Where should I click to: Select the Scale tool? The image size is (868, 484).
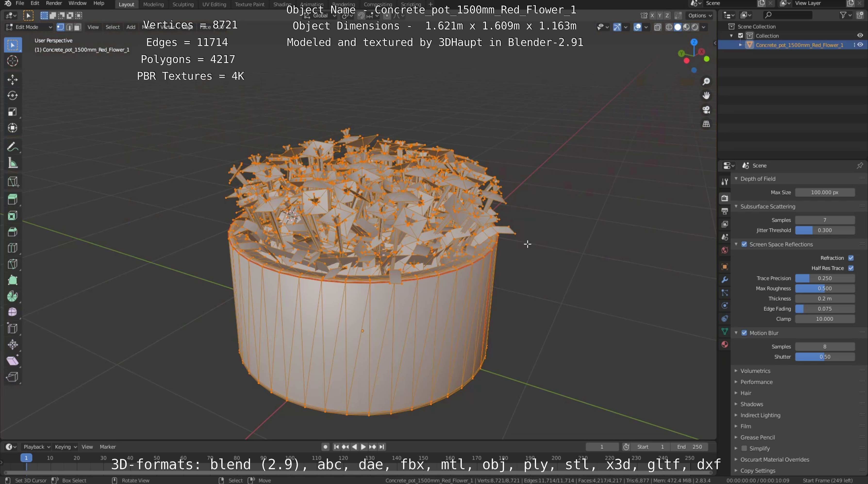[12, 112]
